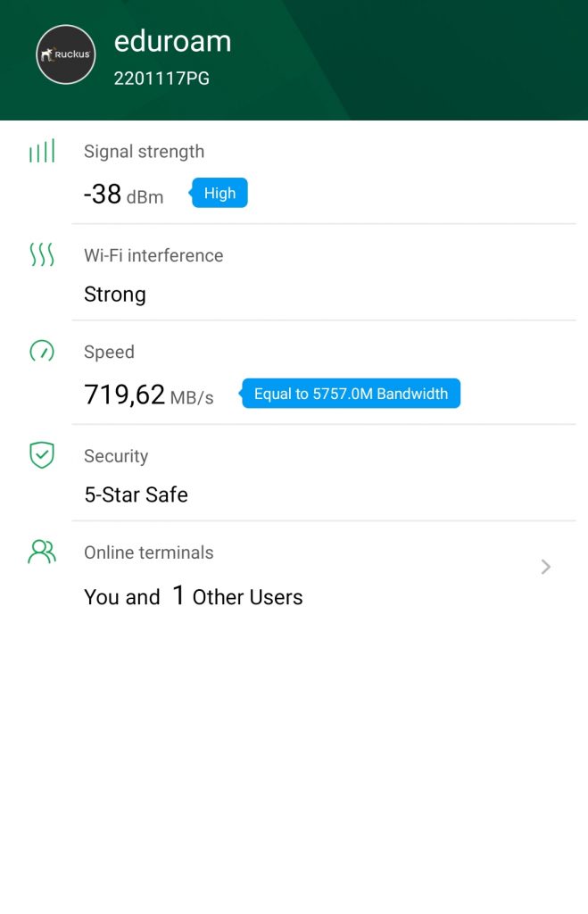
Task: Open the Signal strength label
Action: pos(144,152)
